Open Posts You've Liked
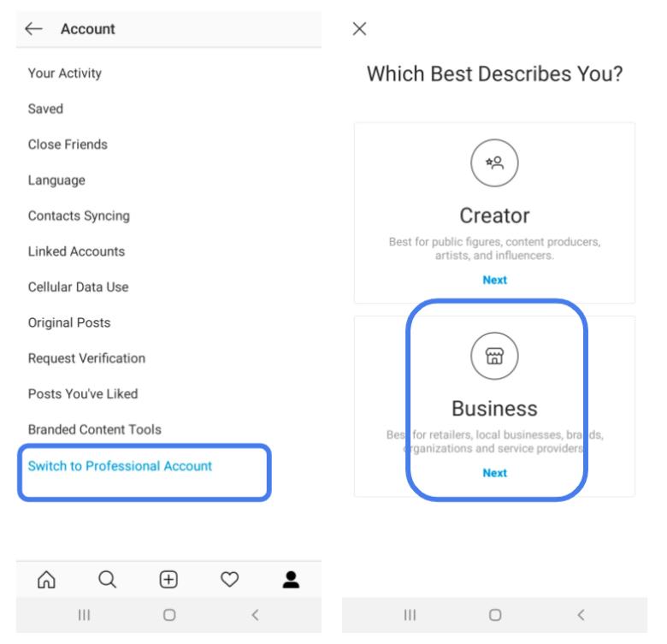 [83, 394]
